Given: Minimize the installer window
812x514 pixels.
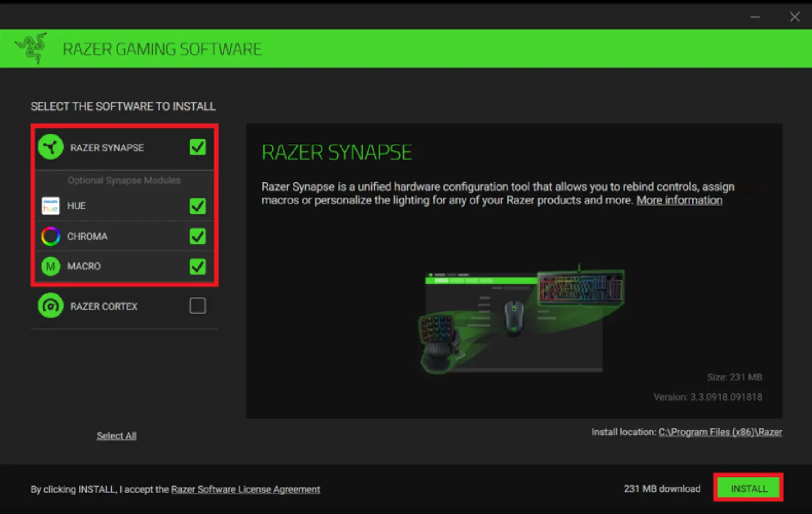Looking at the screenshot, I should pyautogui.click(x=755, y=17).
